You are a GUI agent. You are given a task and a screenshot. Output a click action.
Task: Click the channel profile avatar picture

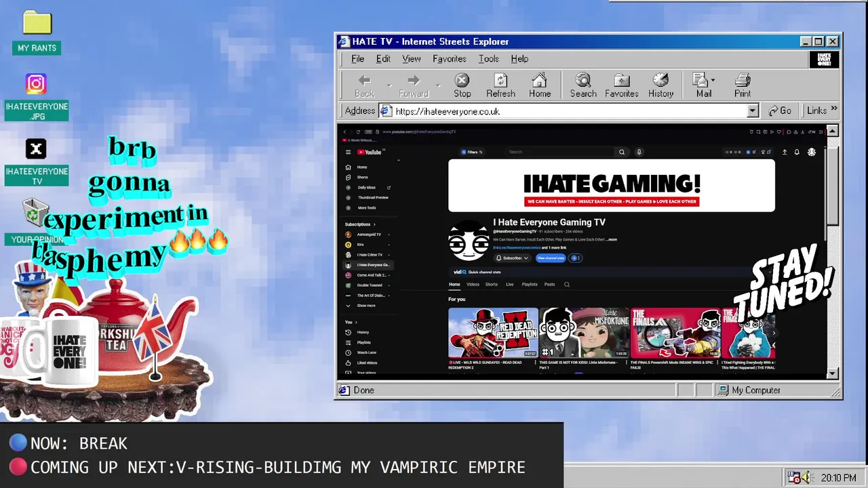tap(469, 241)
